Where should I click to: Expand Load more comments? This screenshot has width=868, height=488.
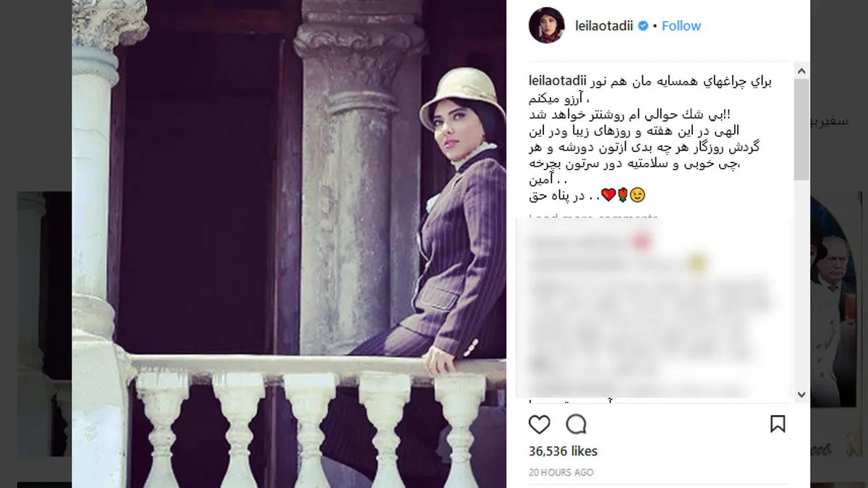click(x=593, y=216)
